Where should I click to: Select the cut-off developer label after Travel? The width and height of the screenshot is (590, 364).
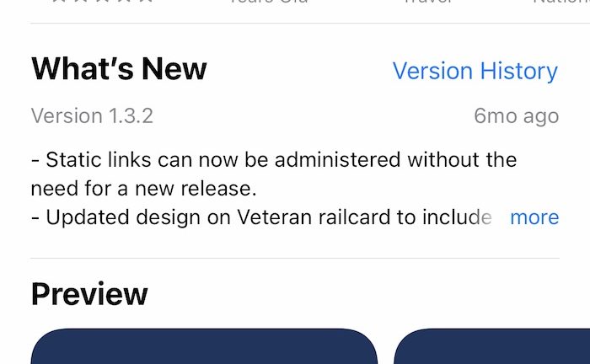(x=561, y=2)
